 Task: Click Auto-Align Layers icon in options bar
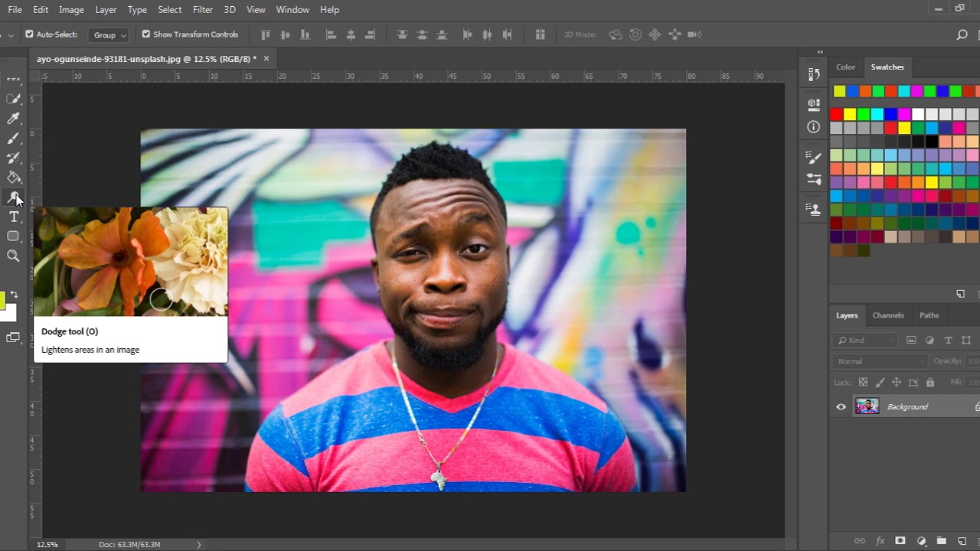(x=540, y=34)
